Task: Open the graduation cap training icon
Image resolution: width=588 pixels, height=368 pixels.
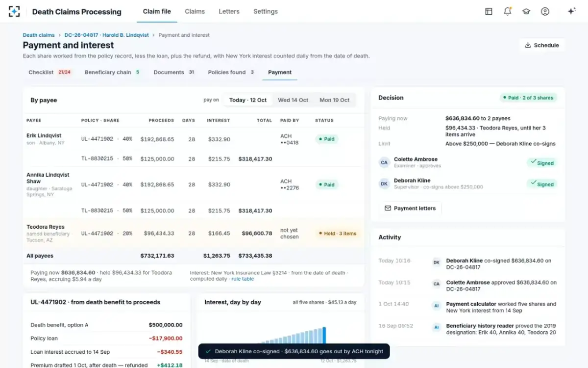Action: click(x=526, y=11)
